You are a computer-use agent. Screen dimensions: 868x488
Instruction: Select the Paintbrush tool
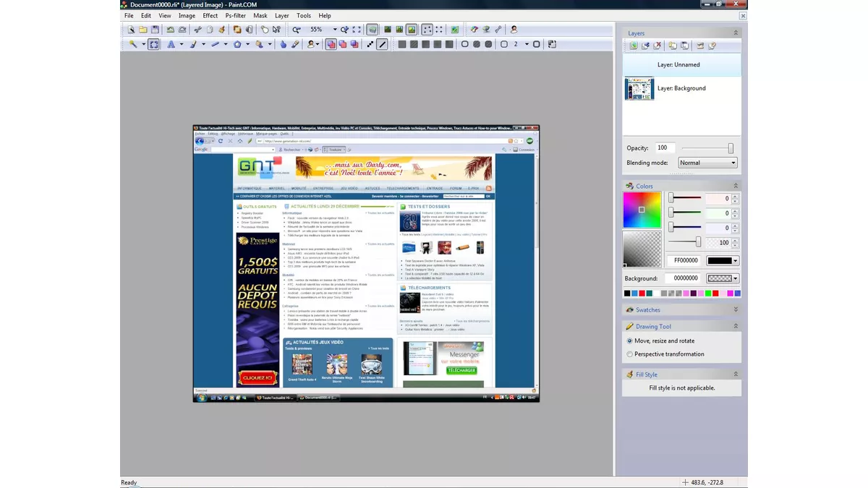pyautogui.click(x=193, y=44)
